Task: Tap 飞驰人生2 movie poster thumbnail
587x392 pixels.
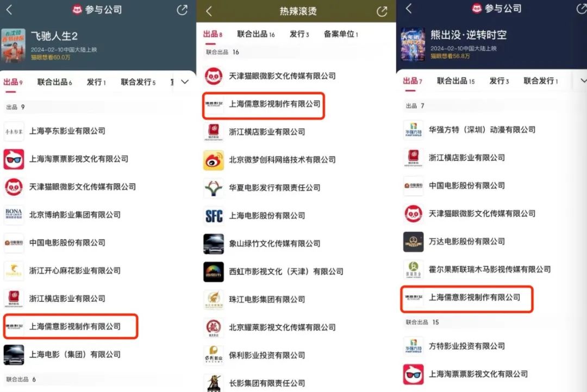Action: pos(13,45)
